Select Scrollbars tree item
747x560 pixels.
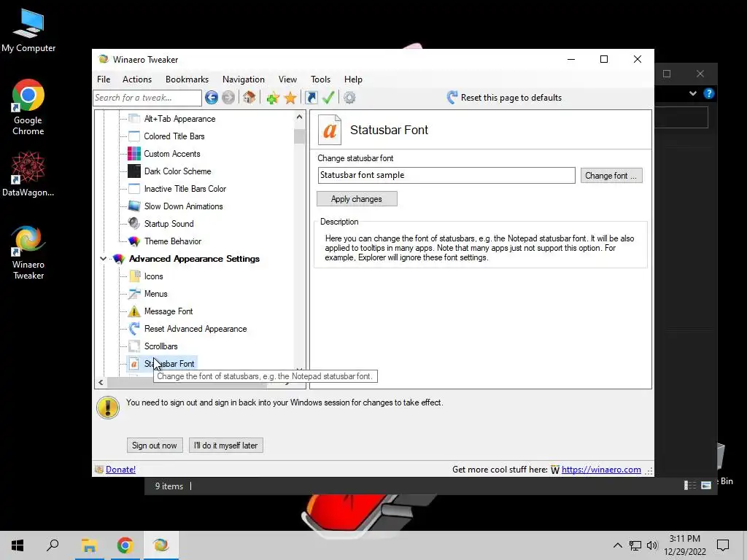(160, 346)
